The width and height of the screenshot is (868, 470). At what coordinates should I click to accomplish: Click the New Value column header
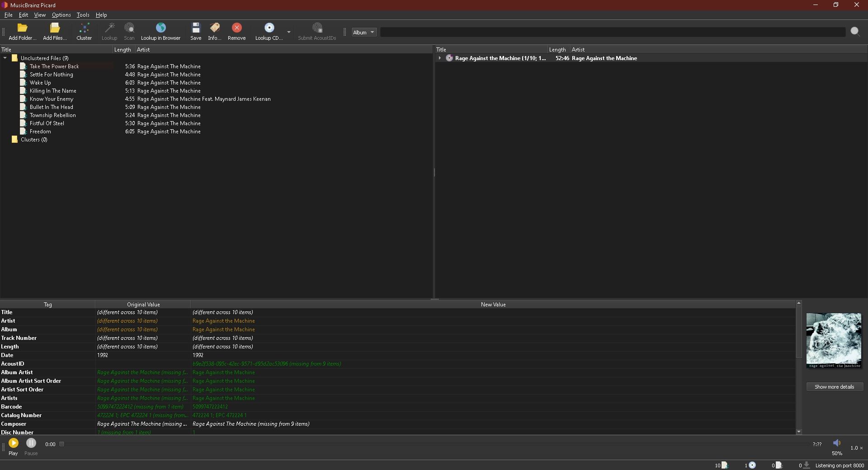[493, 305]
